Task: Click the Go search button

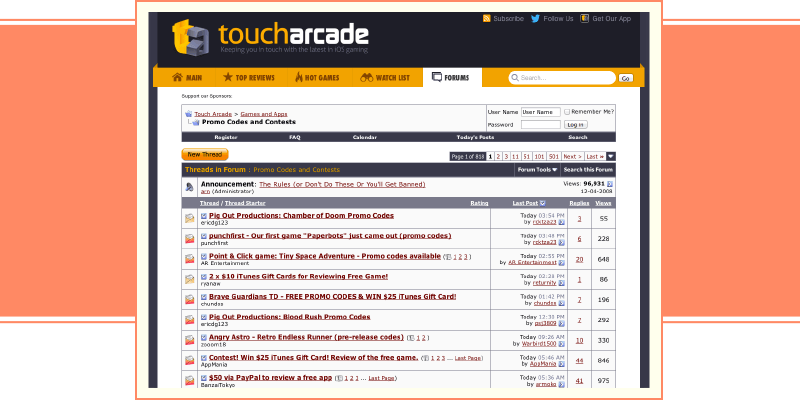Action: pos(626,78)
